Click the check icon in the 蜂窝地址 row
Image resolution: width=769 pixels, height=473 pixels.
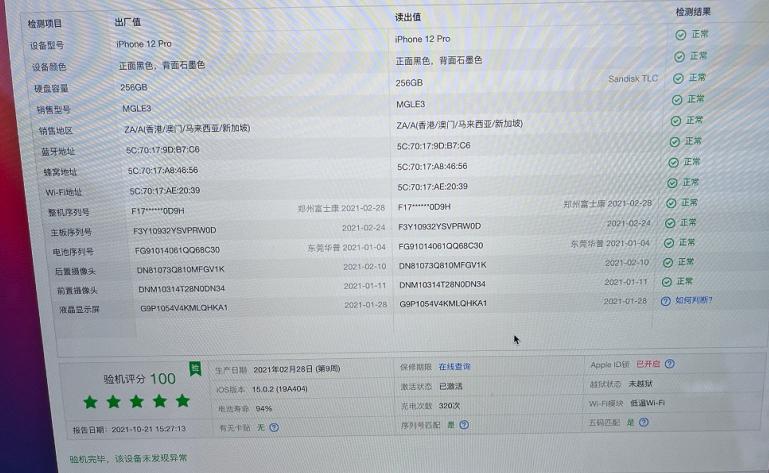coord(673,162)
